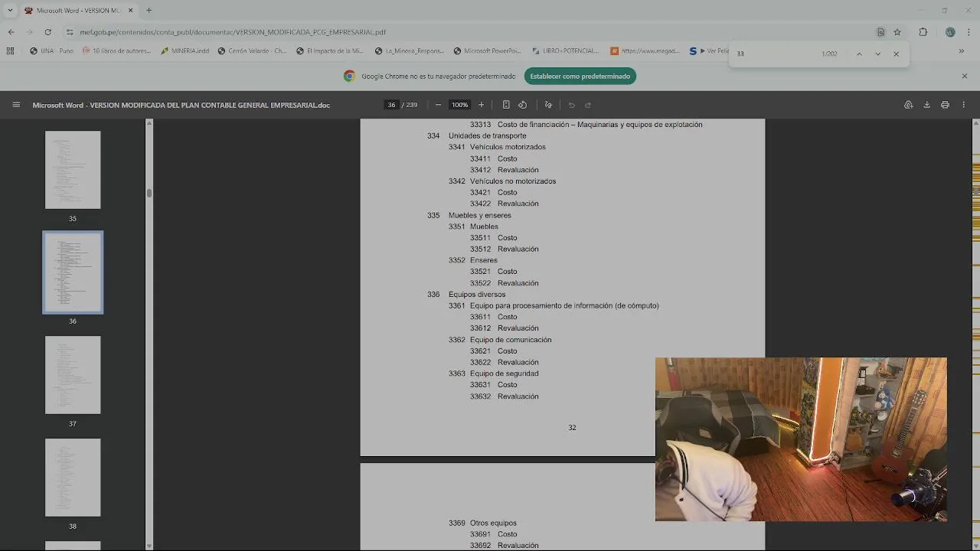980x551 pixels.
Task: Open Cerrón Velarde bookmark
Action: (x=252, y=51)
